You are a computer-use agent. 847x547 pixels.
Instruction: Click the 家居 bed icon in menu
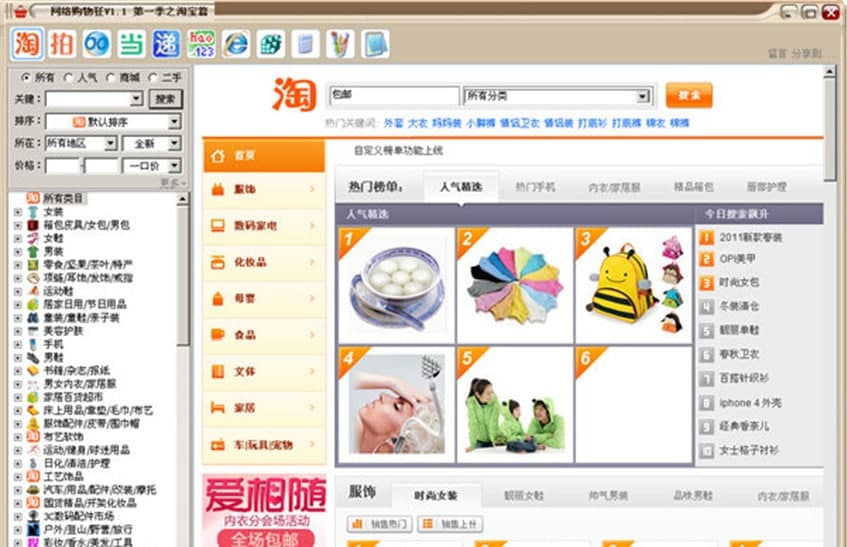tap(218, 408)
